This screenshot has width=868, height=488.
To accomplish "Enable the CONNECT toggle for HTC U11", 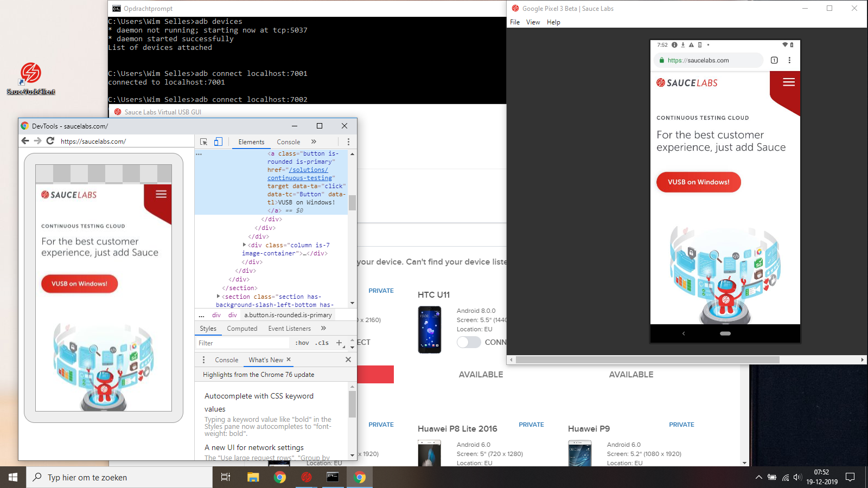I will pyautogui.click(x=469, y=342).
